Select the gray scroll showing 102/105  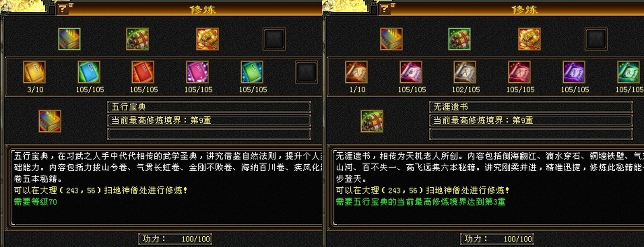click(465, 72)
